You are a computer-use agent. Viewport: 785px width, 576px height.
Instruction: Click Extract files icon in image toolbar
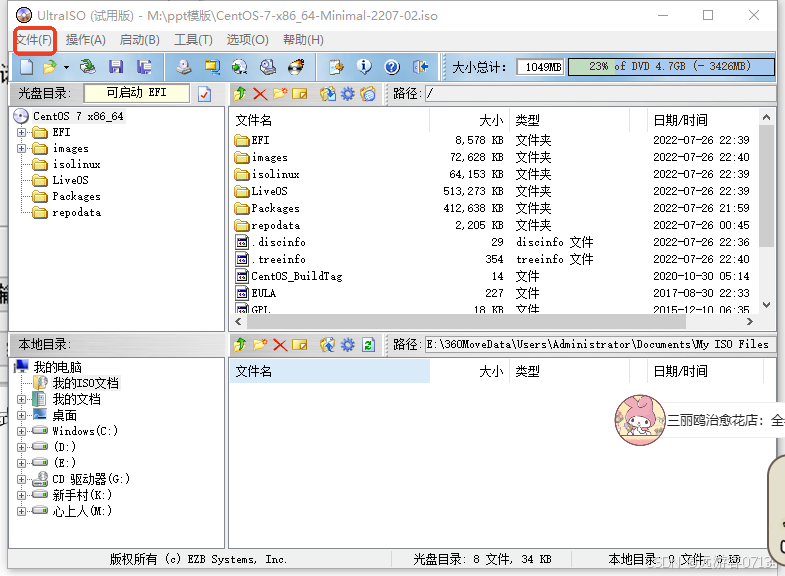click(x=328, y=94)
